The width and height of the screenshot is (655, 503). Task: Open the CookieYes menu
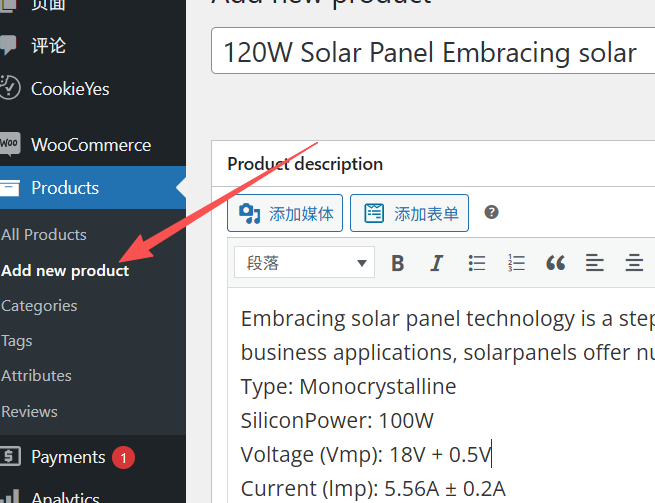click(x=70, y=89)
